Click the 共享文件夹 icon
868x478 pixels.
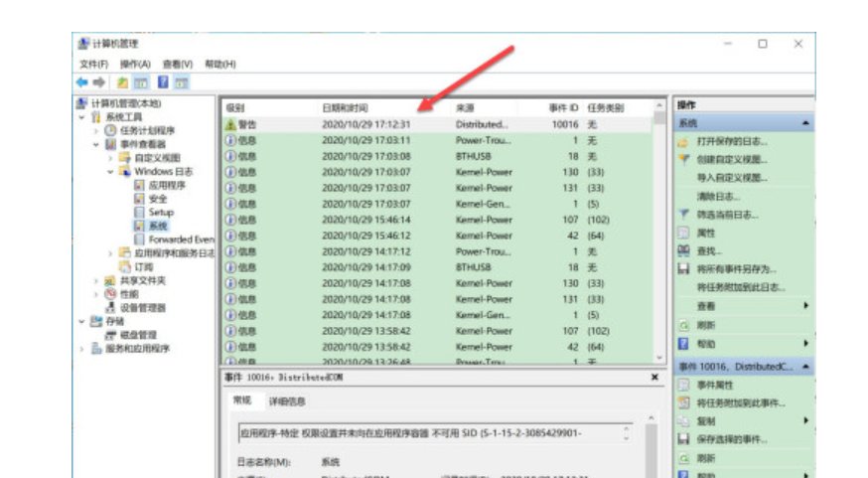pos(110,280)
